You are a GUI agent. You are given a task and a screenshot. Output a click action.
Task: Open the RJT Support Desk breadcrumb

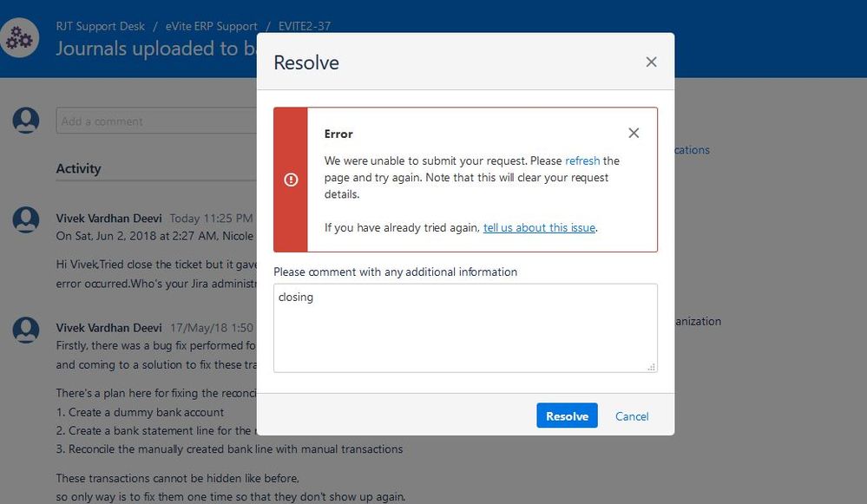point(100,26)
